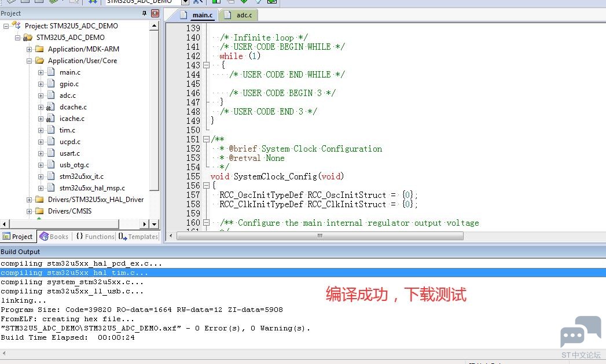Click the ucpd.c file icon
Image resolution: width=606 pixels, height=364 pixels.
pyautogui.click(x=51, y=141)
